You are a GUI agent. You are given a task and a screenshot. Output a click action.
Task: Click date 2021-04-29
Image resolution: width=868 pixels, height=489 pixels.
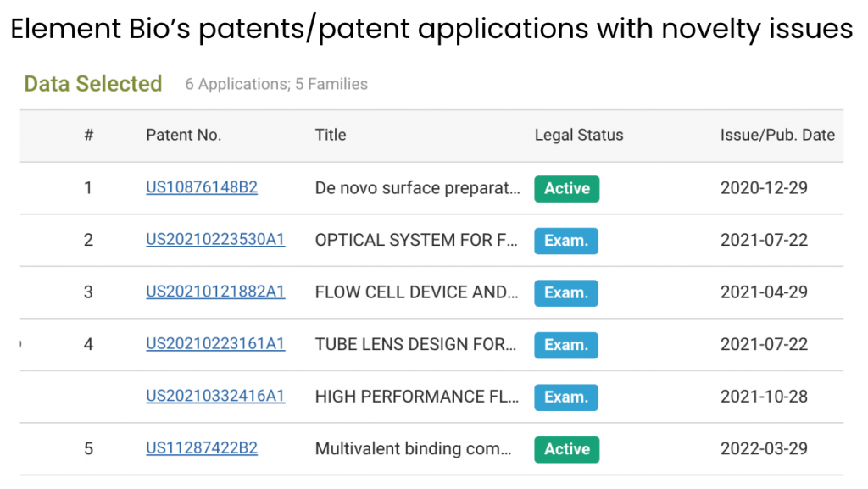point(764,292)
